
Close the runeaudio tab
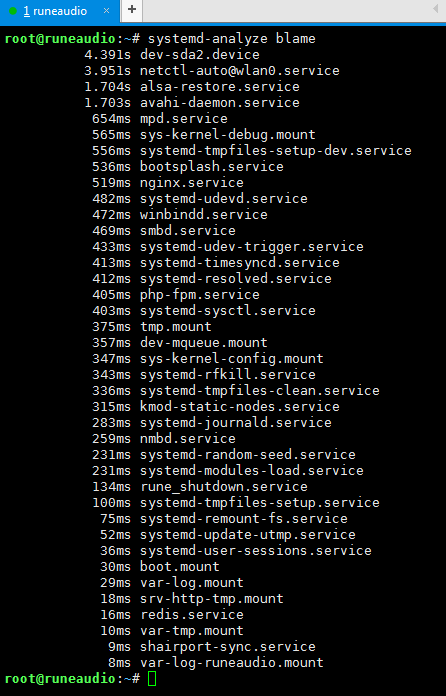click(x=107, y=10)
